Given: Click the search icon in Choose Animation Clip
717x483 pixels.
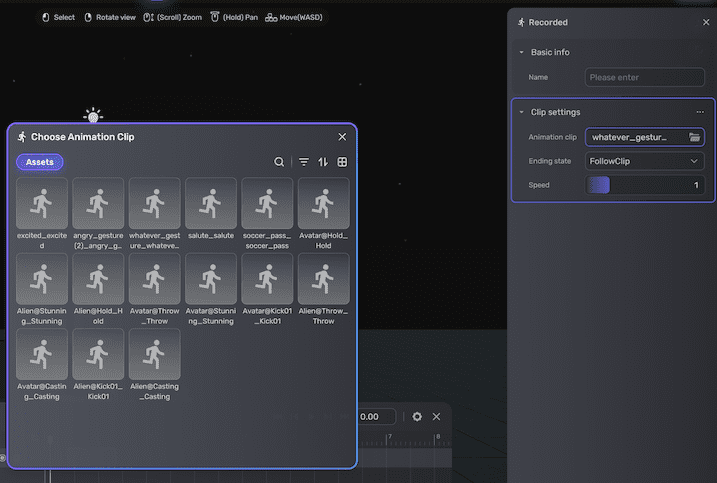Looking at the screenshot, I should pos(279,162).
